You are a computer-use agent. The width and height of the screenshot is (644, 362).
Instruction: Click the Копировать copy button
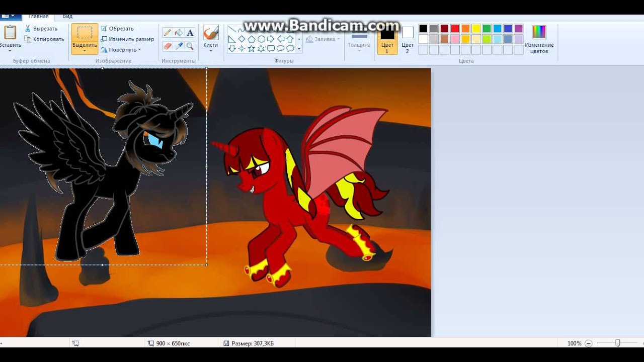click(x=44, y=39)
